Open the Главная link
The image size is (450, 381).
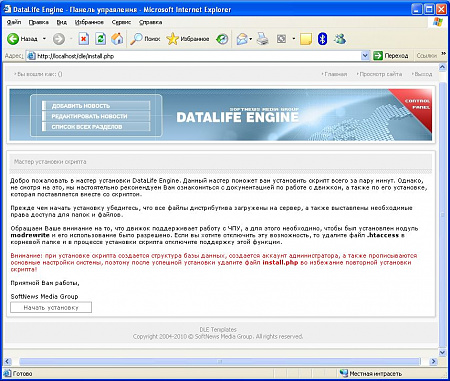[x=336, y=74]
